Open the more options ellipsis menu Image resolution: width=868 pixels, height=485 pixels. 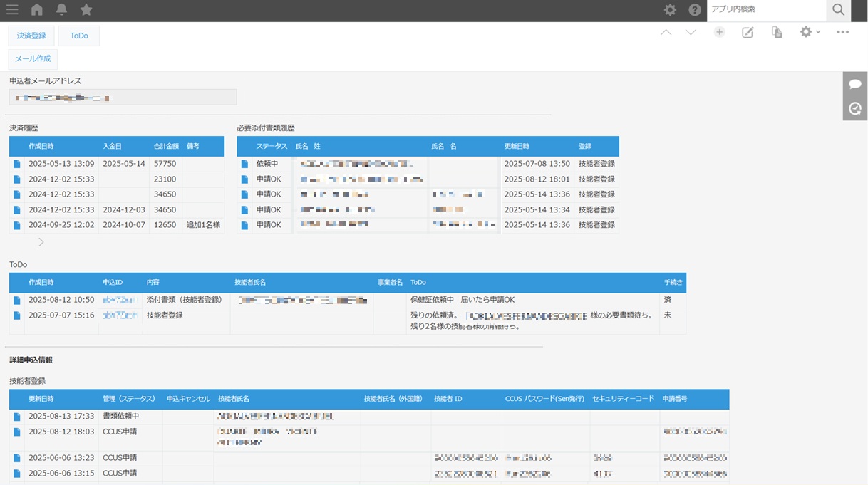842,33
